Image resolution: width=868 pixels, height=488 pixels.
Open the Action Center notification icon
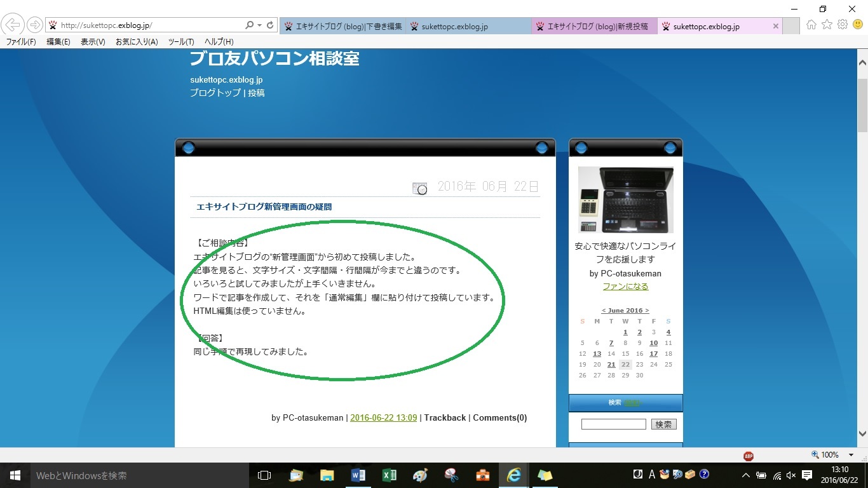click(x=807, y=475)
